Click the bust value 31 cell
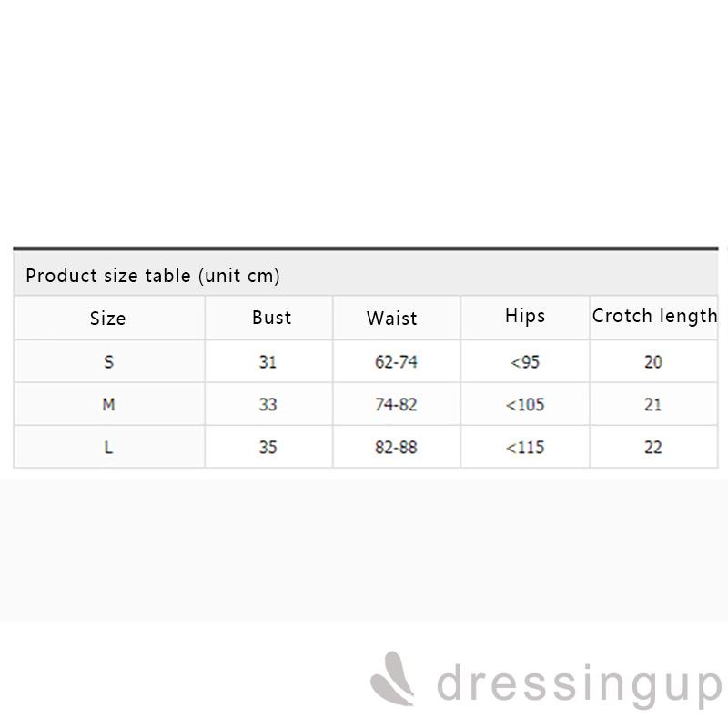Image resolution: width=728 pixels, height=728 pixels. (x=268, y=362)
